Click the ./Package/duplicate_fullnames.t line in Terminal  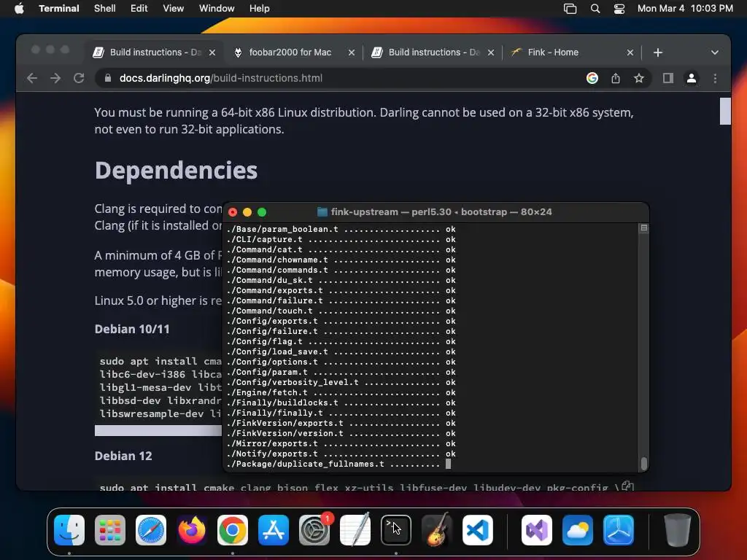[x=338, y=464]
